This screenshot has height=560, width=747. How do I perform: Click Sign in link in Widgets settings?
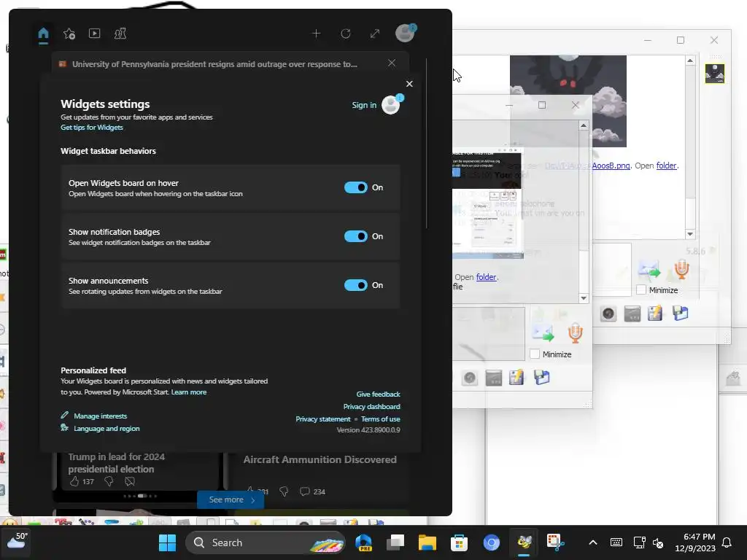[364, 105]
